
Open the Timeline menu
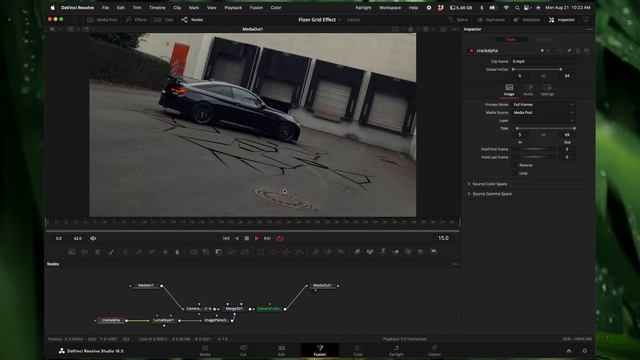point(157,8)
